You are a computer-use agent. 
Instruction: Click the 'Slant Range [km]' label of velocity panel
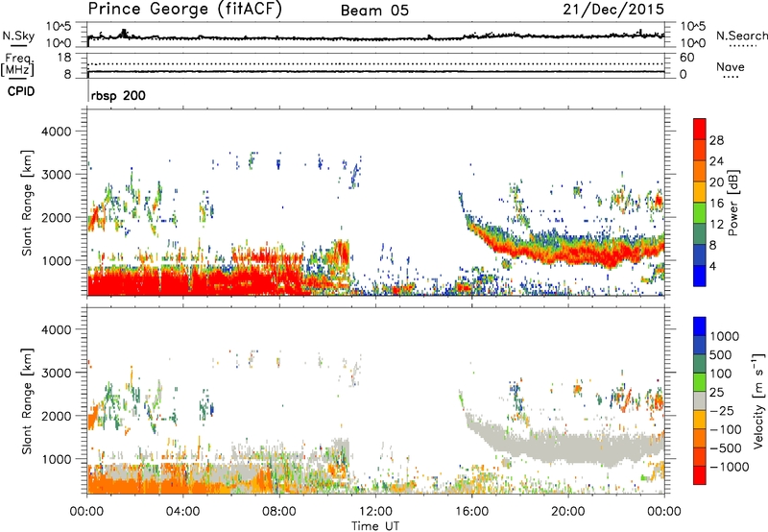[27, 400]
